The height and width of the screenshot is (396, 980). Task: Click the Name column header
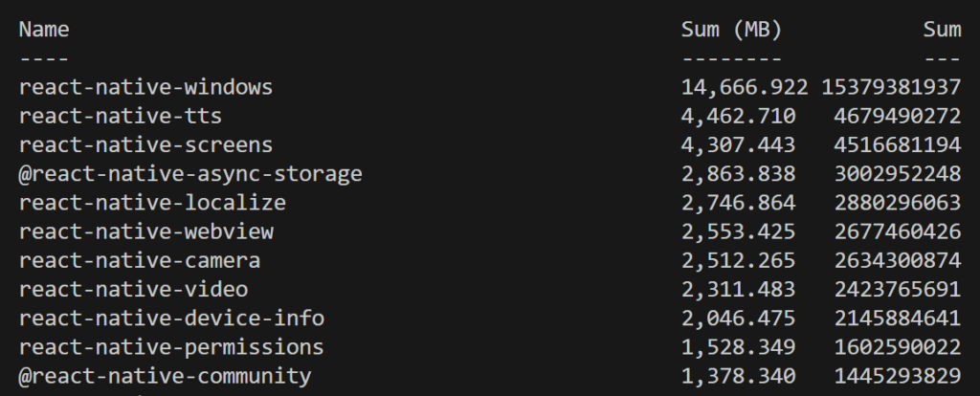coord(44,30)
